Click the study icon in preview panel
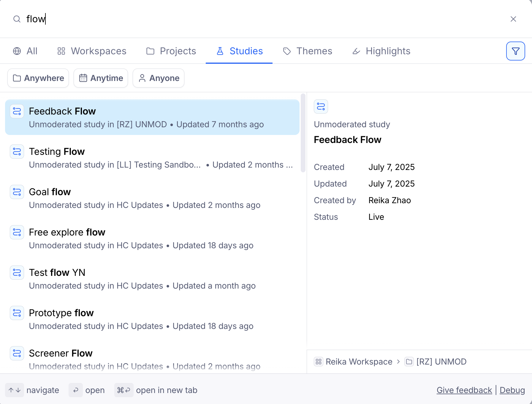This screenshot has height=404, width=532. click(x=321, y=106)
